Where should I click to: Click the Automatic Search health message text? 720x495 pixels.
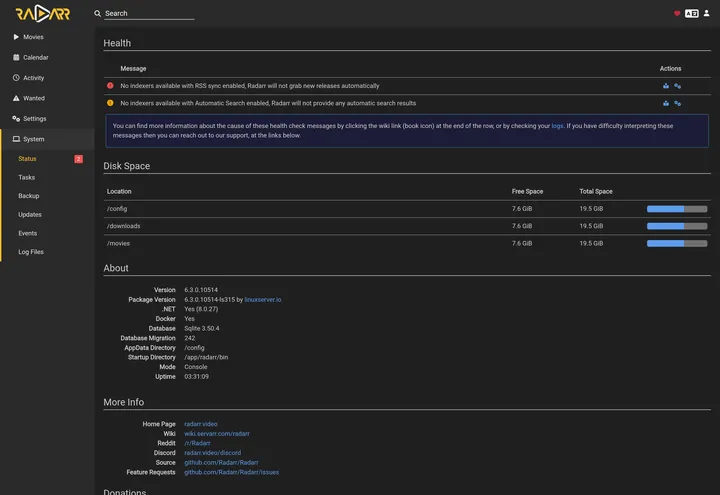click(268, 103)
